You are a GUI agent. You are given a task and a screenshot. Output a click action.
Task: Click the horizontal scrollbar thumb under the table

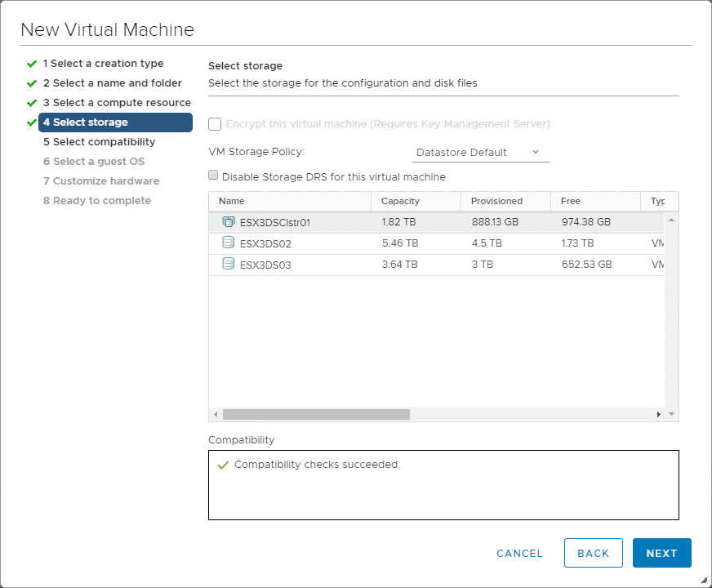pyautogui.click(x=316, y=415)
